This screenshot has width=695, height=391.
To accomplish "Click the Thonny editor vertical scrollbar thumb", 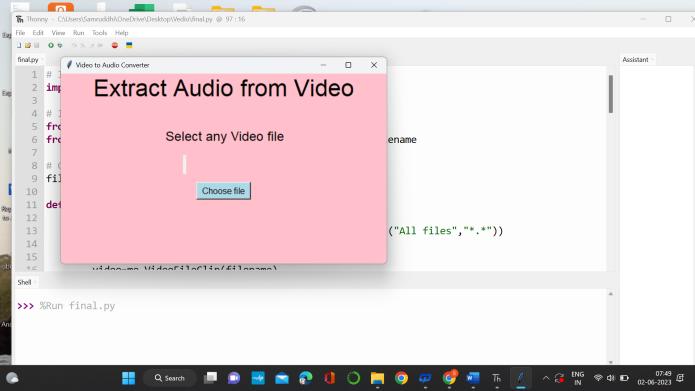I will tap(611, 94).
